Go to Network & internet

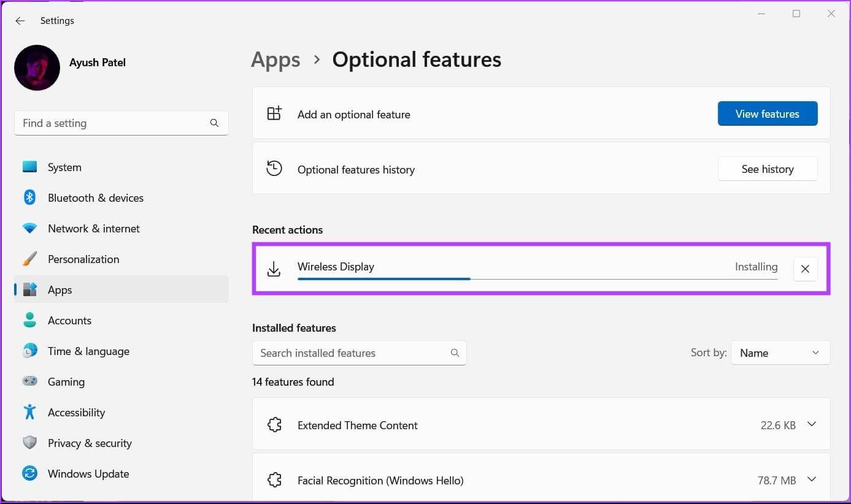(x=121, y=228)
